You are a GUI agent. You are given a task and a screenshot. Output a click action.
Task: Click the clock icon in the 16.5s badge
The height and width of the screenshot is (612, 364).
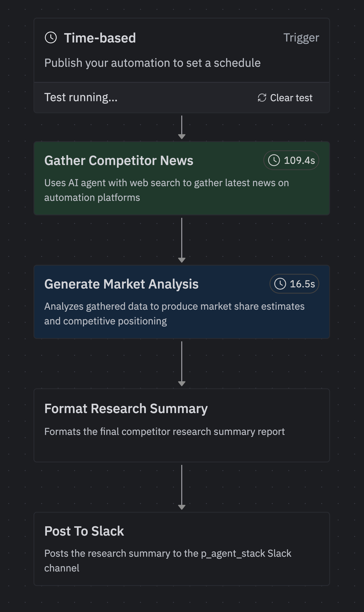(280, 284)
